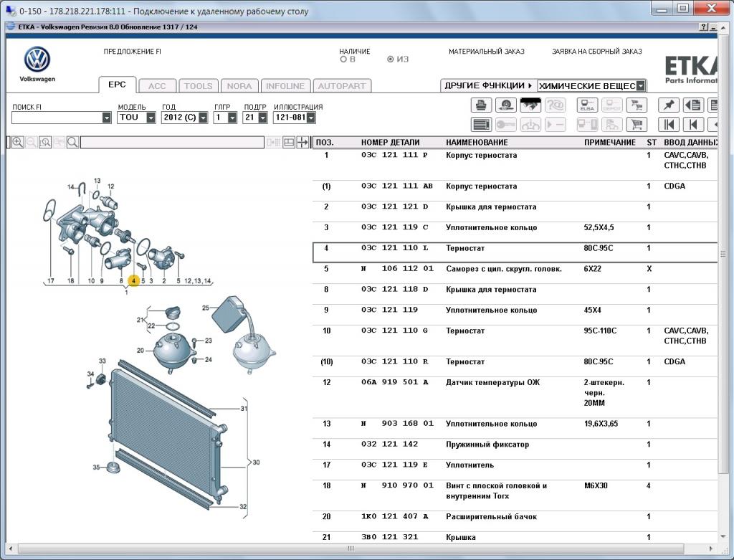The height and width of the screenshot is (560, 734).
Task: Open the Модель TOU dropdown
Action: 151,118
